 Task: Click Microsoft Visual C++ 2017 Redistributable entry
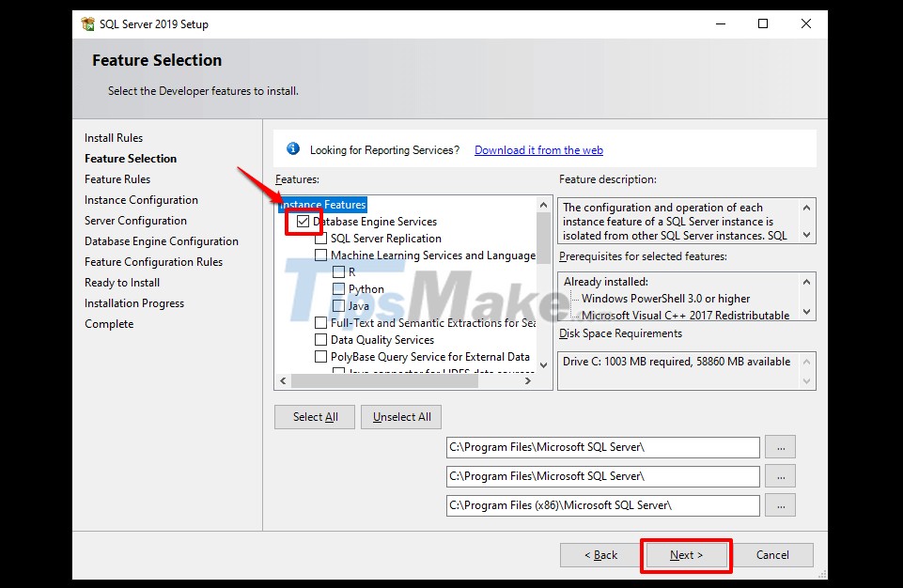685,315
